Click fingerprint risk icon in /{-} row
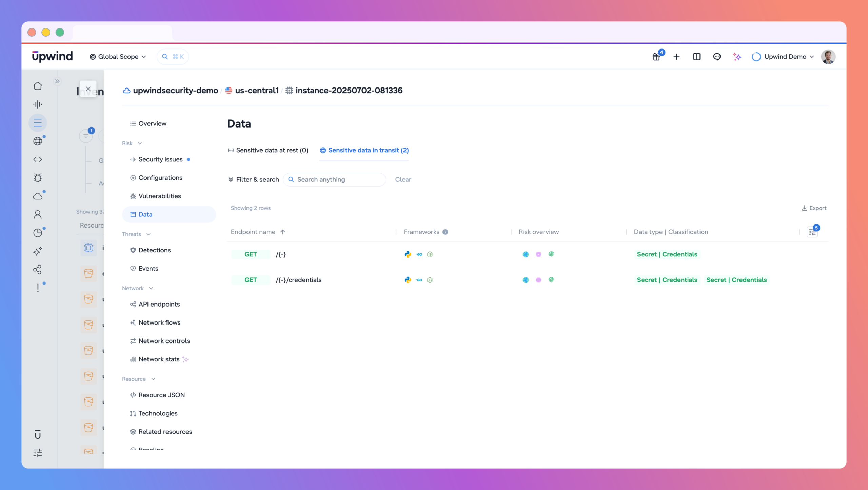The height and width of the screenshot is (490, 868). coord(551,254)
